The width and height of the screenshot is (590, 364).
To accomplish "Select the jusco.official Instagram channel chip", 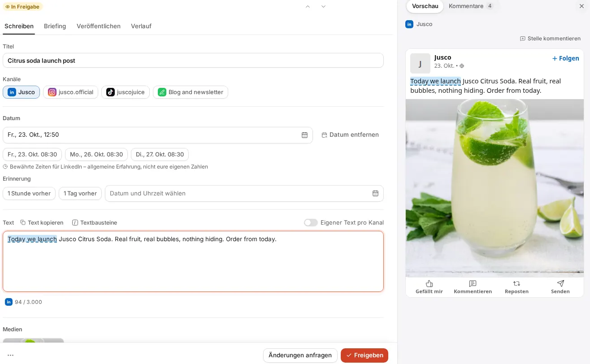I will point(70,92).
